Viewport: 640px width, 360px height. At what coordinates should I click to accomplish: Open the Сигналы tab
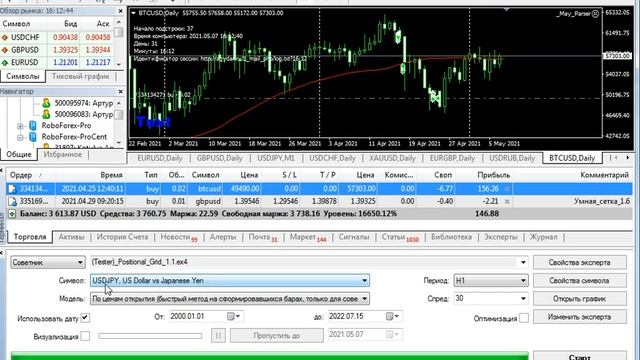point(354,237)
